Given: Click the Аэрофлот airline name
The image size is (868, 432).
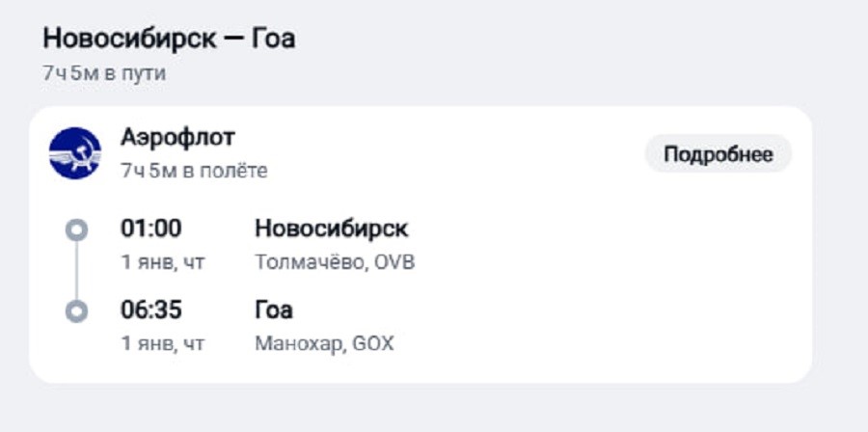Looking at the screenshot, I should 177,138.
